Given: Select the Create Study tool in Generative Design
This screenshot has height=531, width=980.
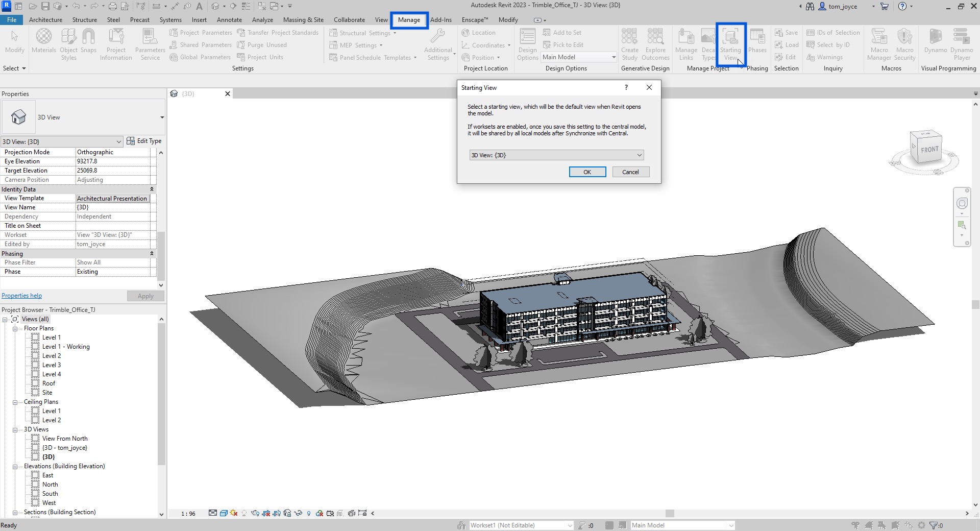Looking at the screenshot, I should (x=629, y=44).
